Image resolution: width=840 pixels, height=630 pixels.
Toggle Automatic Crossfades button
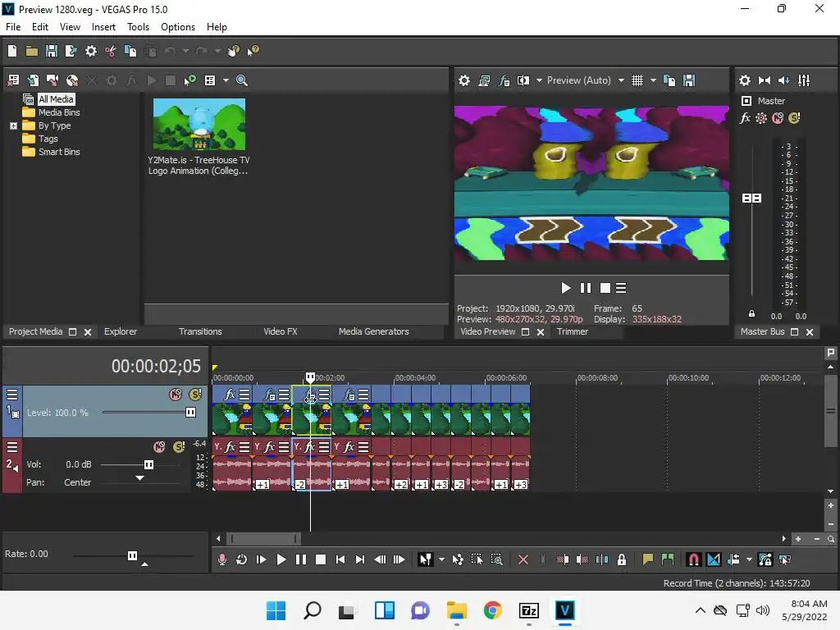(x=714, y=559)
